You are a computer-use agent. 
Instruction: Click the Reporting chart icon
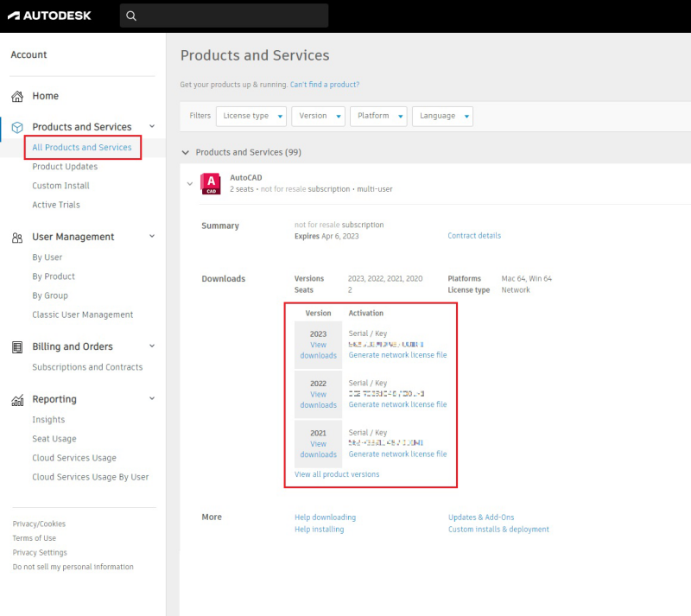(x=17, y=400)
